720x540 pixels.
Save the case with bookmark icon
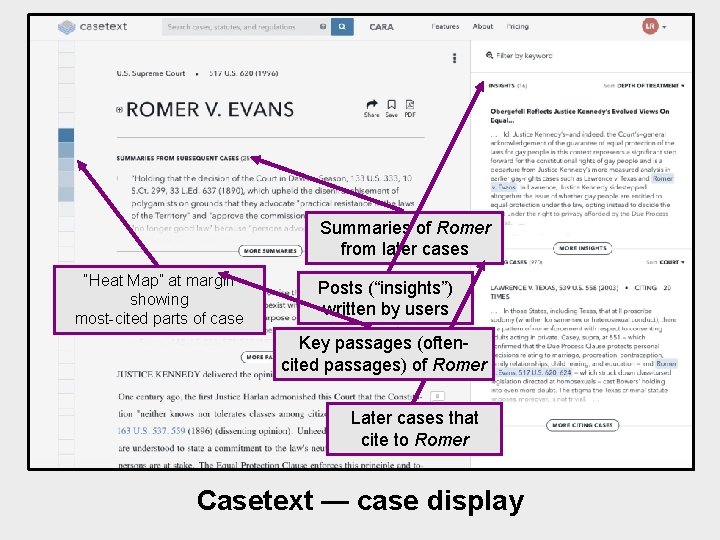coord(391,109)
